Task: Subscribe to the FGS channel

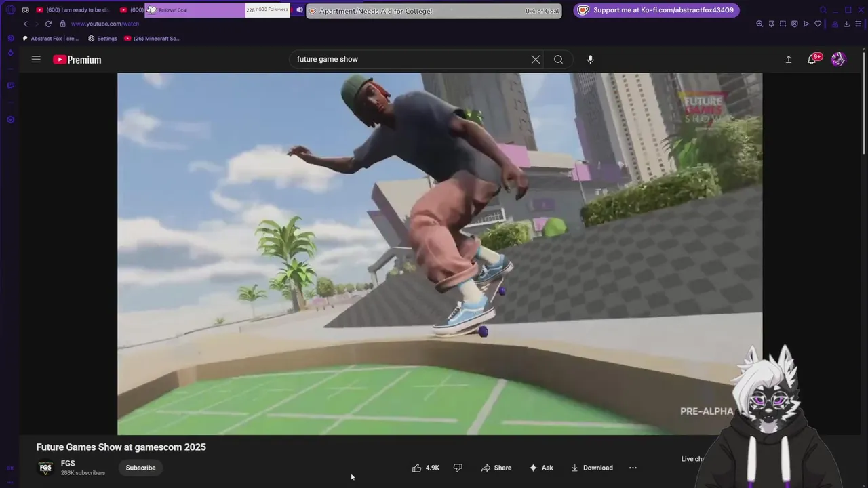Action: 140,468
